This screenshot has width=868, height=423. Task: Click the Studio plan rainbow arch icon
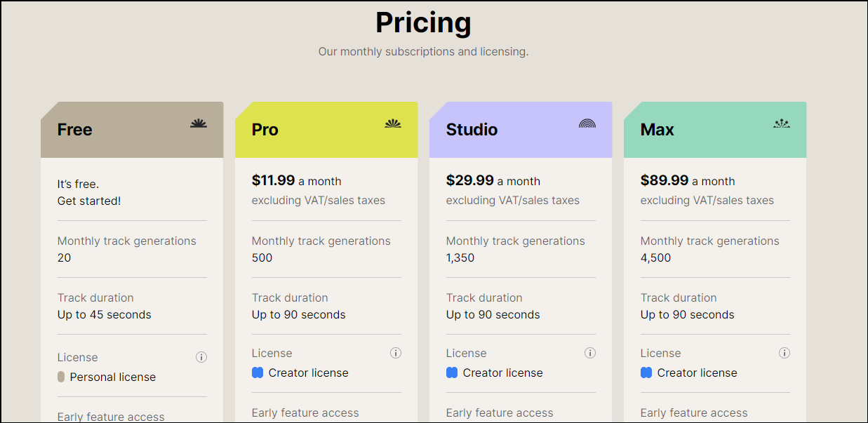587,123
